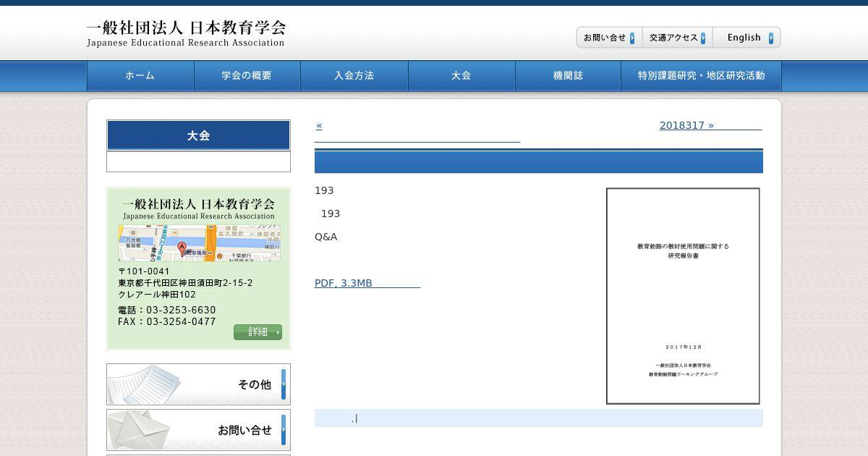Image resolution: width=868 pixels, height=456 pixels.
Task: Click the postal code 〒101-0041
Action: click(144, 271)
